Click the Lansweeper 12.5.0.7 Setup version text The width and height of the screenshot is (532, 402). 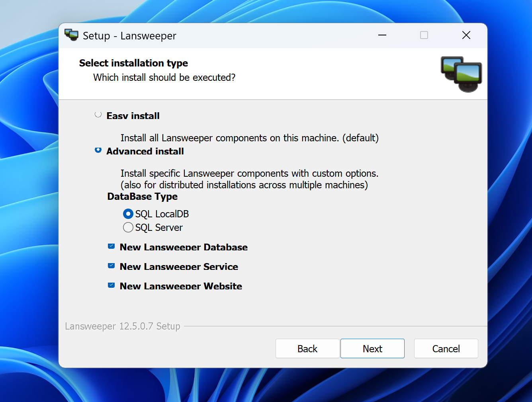pos(123,326)
